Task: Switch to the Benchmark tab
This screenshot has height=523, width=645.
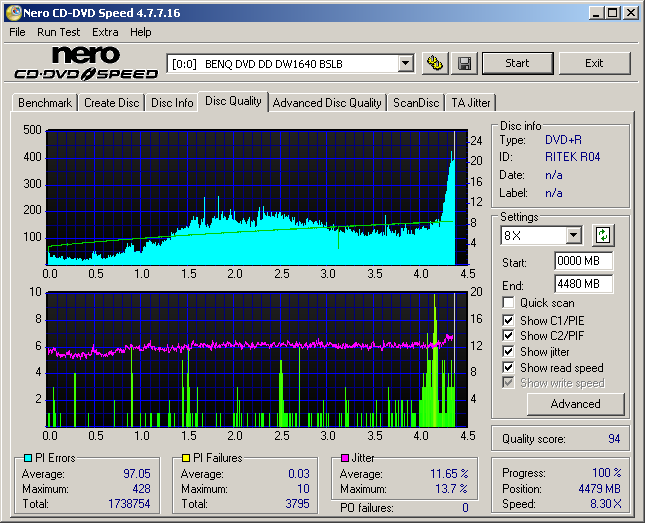Action: coord(45,103)
